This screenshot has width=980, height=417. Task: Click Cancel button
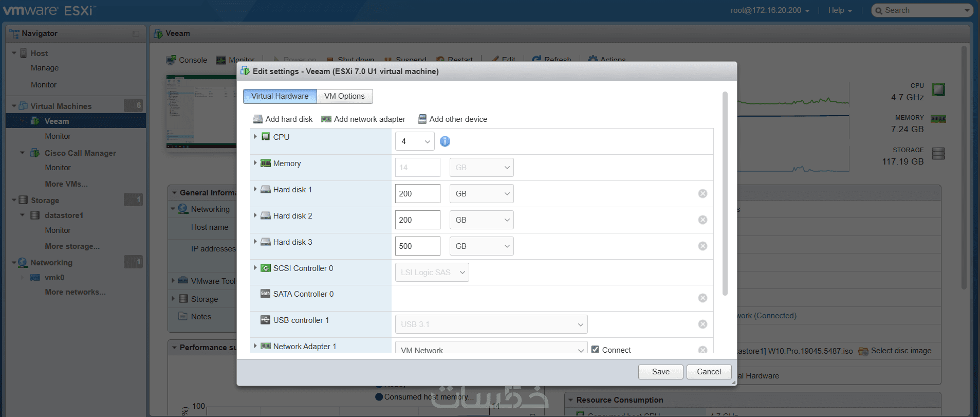pos(709,372)
